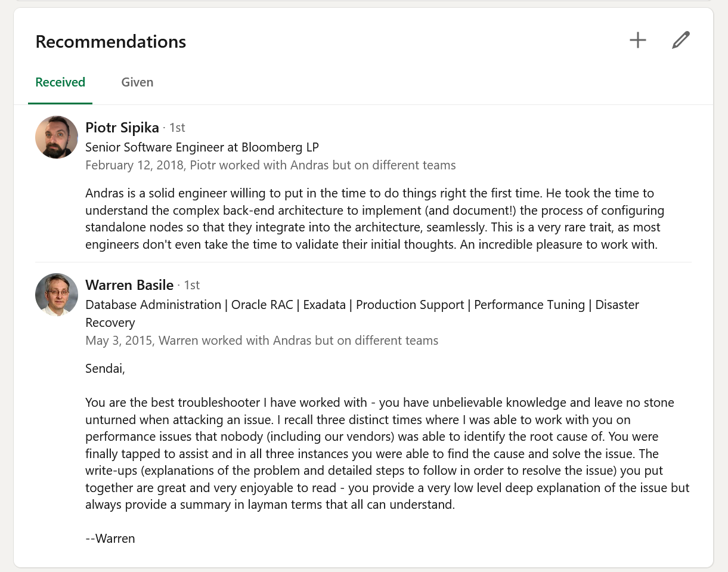This screenshot has height=572, width=728.
Task: Click the "--Warren" signature line
Action: pyautogui.click(x=110, y=539)
